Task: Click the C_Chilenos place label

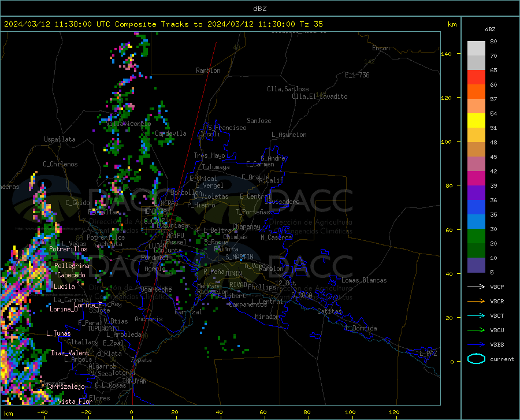Action: 60,164
